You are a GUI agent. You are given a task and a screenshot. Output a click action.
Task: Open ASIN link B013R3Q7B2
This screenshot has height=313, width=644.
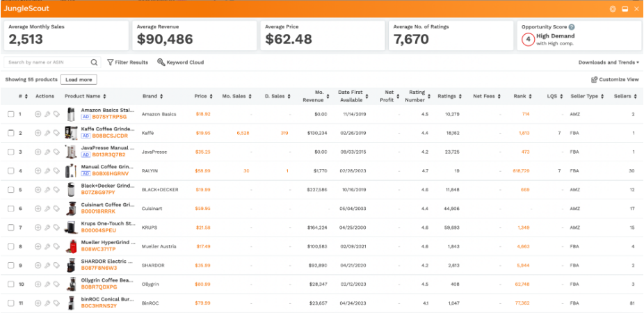click(108, 155)
